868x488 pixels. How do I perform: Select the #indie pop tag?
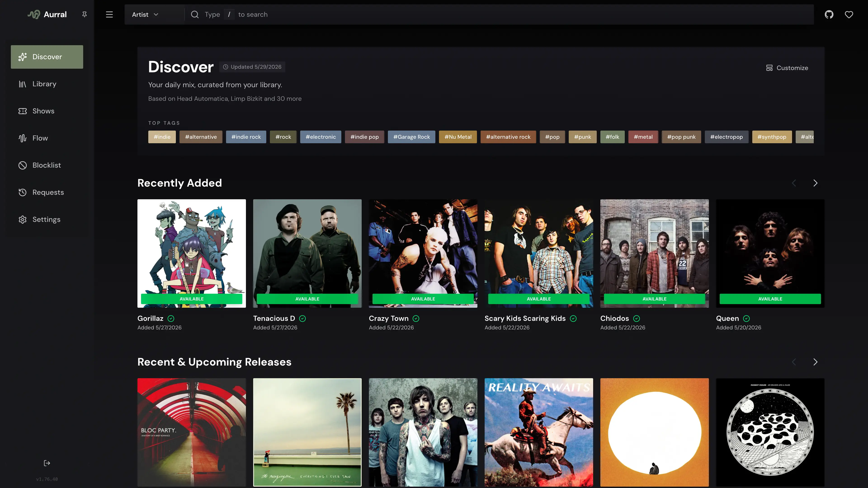[x=365, y=137]
